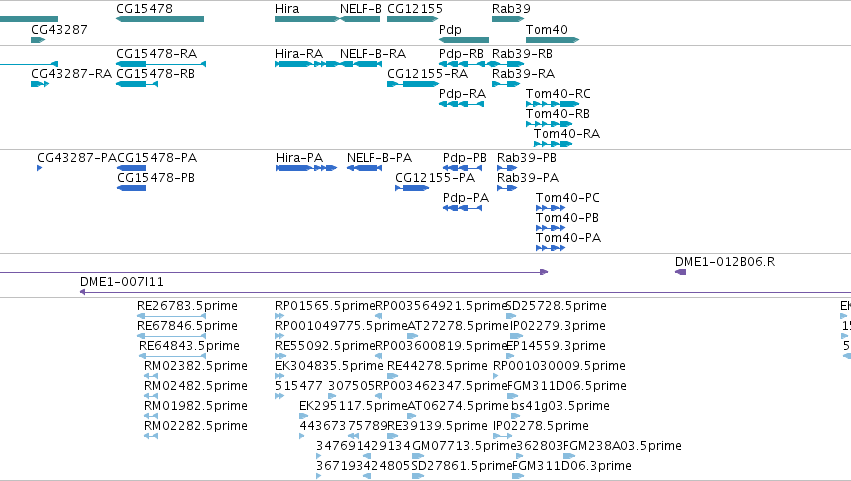Open polypeptide NELF-B-PA label

pyautogui.click(x=379, y=158)
